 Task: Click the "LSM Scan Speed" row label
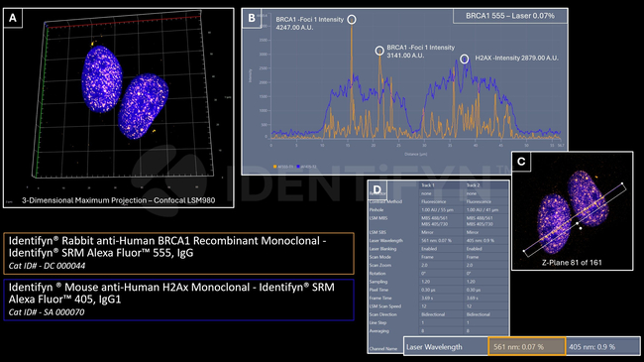(384, 306)
